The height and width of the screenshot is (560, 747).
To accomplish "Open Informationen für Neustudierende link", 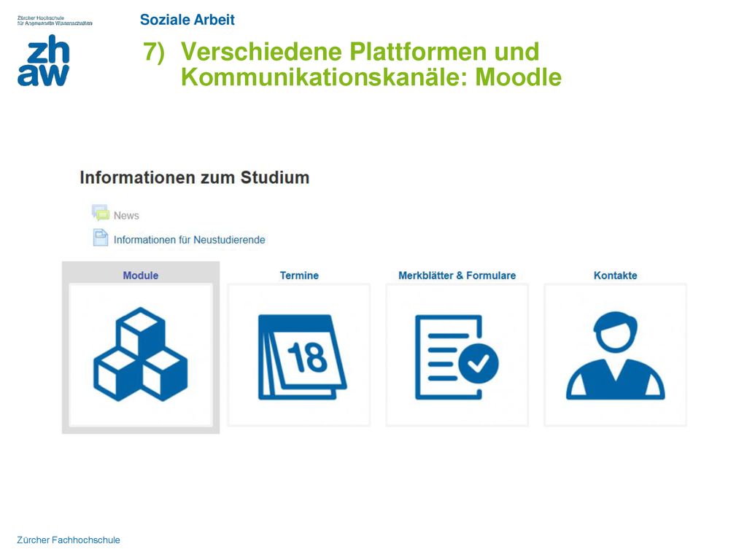I will 189,240.
